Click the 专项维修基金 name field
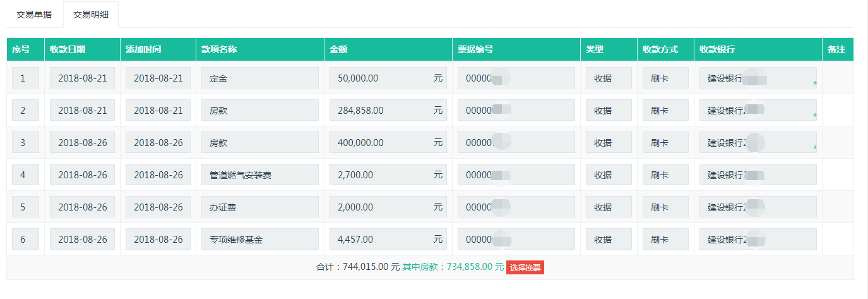The width and height of the screenshot is (868, 299). point(259,240)
